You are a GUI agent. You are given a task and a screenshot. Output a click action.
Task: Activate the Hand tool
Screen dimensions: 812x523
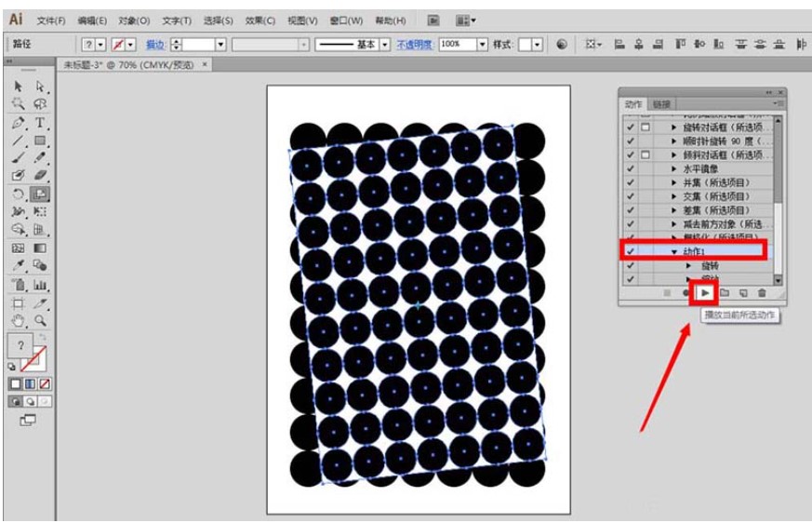pos(19,319)
